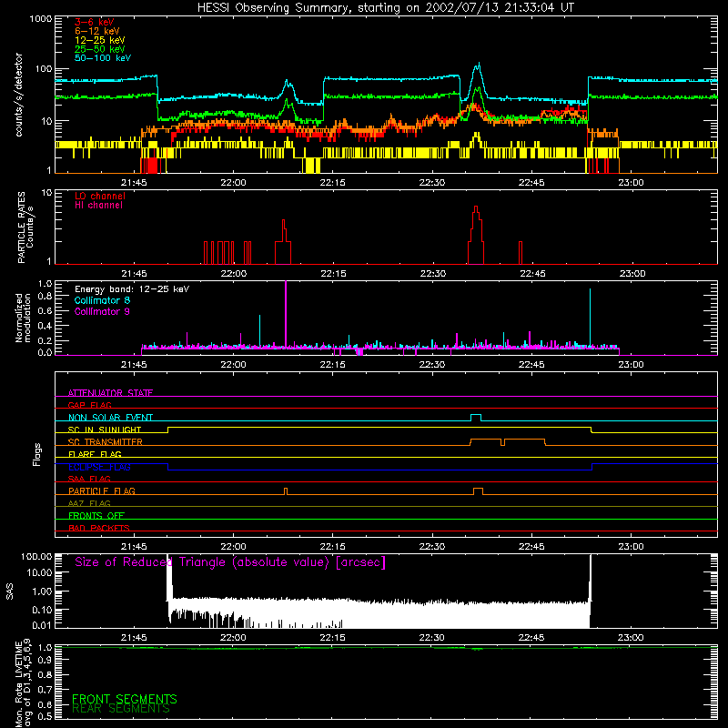This screenshot has width=728, height=728.
Task: Click the NON SOLAR EVENT bump near 22:37
Action: (476, 417)
